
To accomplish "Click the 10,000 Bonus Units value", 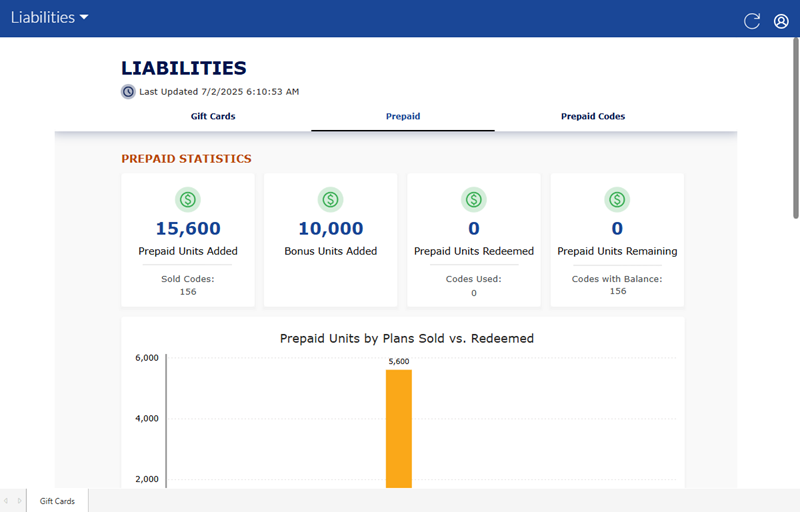I will (x=331, y=228).
